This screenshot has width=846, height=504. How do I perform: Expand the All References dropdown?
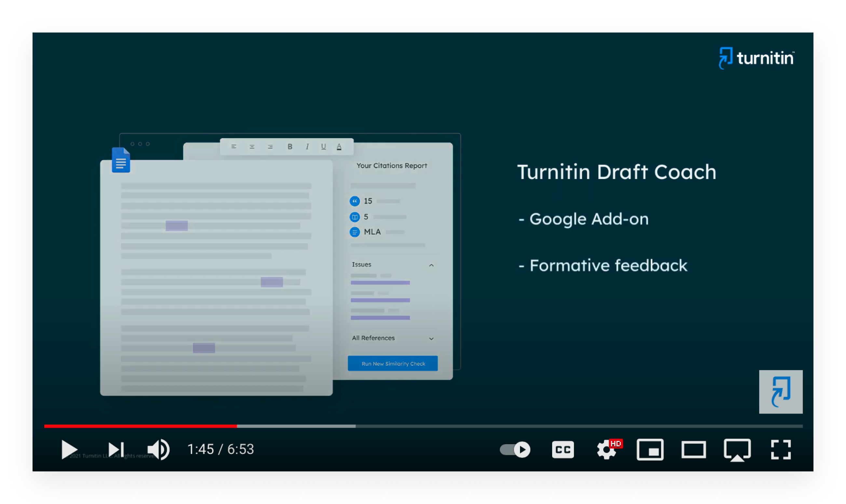(x=431, y=338)
